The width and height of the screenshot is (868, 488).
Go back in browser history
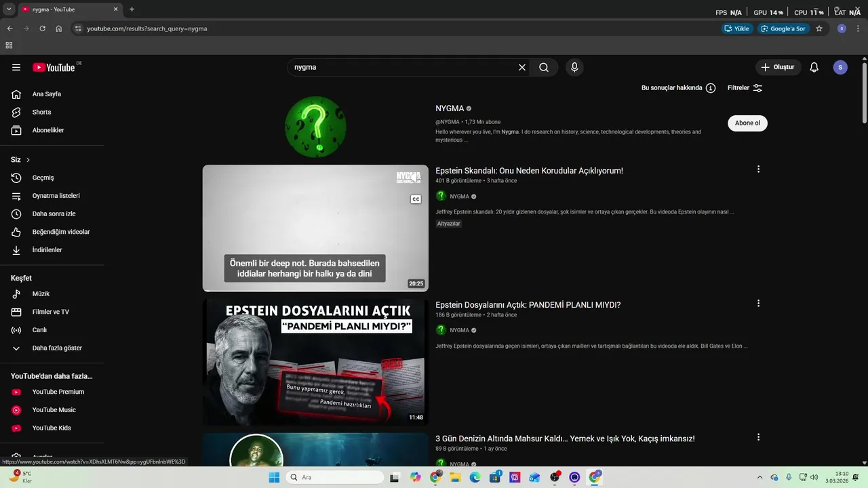tap(9, 28)
